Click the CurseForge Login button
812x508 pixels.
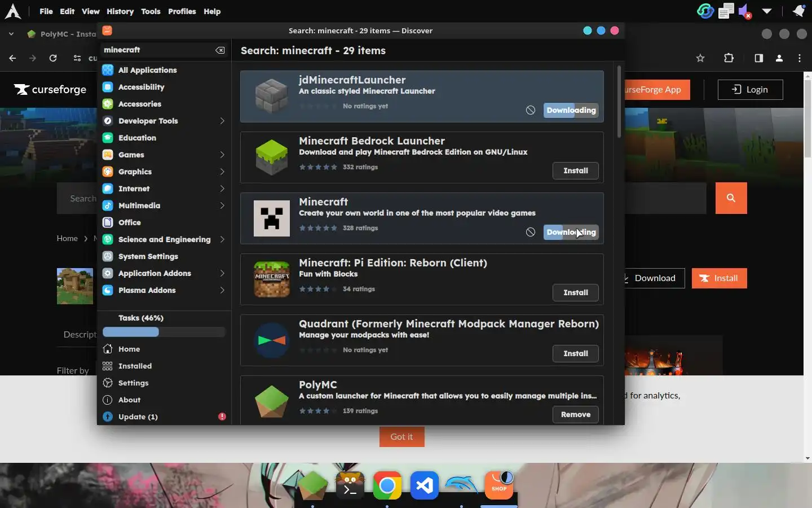(x=751, y=89)
